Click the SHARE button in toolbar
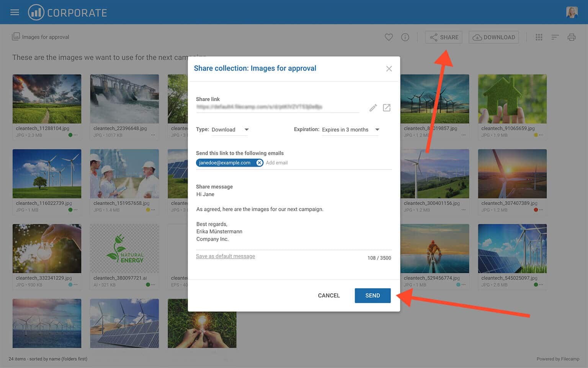Viewport: 588px width, 368px height. click(x=444, y=37)
